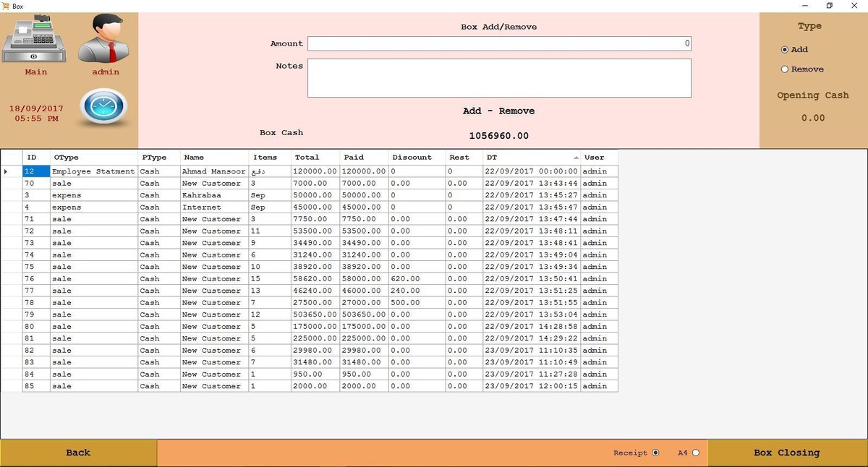Select the Add type radio button
868x467 pixels.
coord(785,50)
